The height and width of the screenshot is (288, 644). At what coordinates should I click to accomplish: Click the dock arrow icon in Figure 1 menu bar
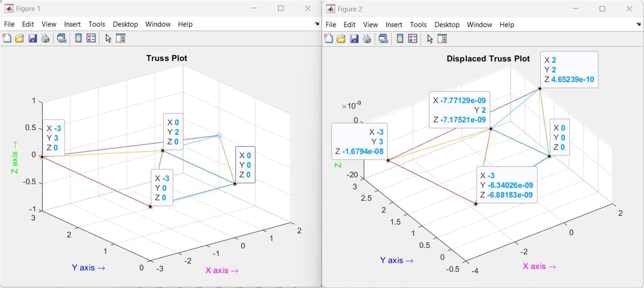317,24
